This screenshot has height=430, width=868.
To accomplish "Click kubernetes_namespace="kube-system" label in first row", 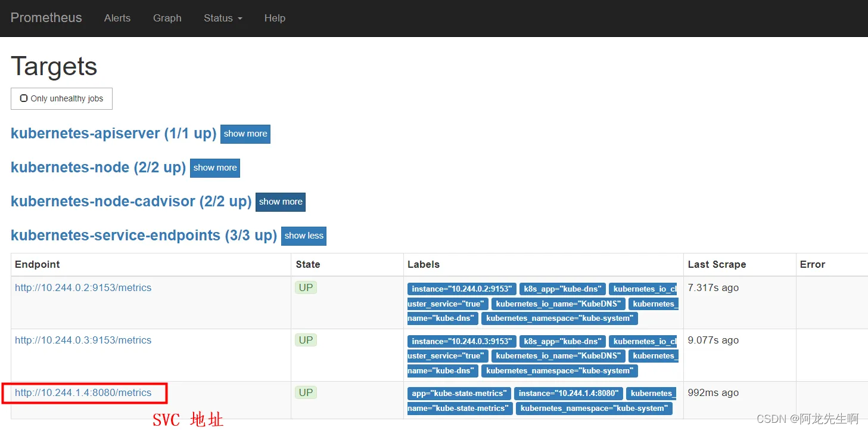I will (559, 318).
